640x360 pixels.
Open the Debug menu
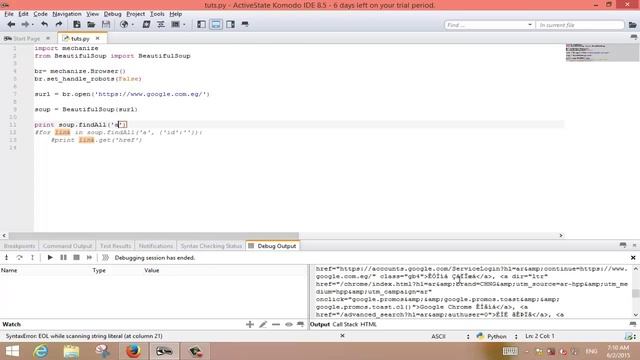coord(112,14)
